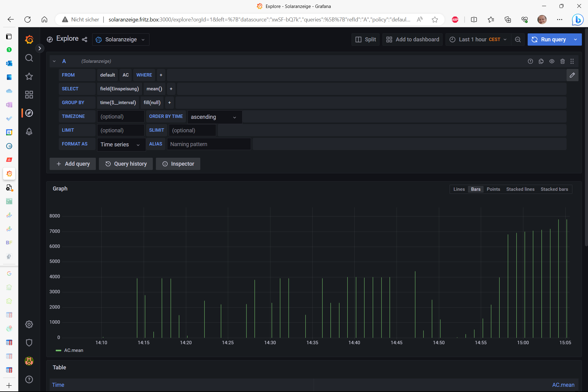Switch graph style to Lines

point(459,189)
